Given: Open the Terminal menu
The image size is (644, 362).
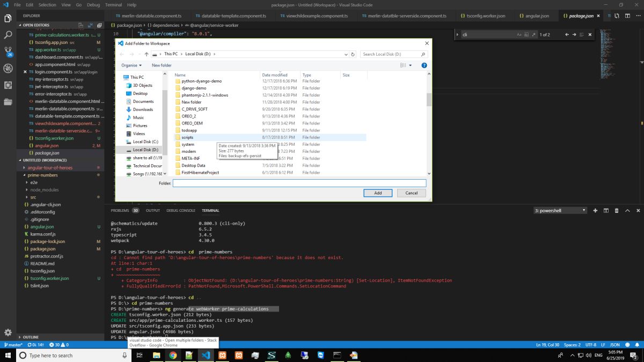Looking at the screenshot, I should [113, 5].
